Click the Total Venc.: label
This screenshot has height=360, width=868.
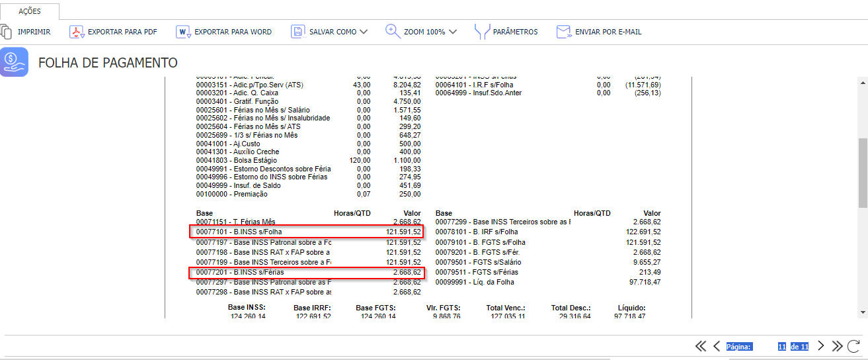(x=506, y=308)
